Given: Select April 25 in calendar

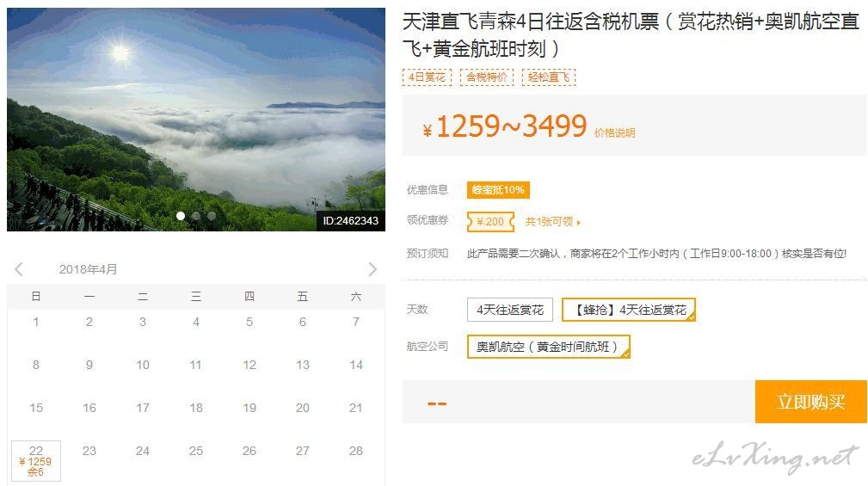Looking at the screenshot, I should click(196, 451).
